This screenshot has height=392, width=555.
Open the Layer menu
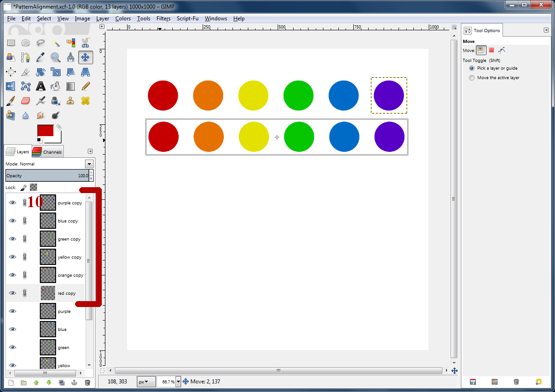click(103, 19)
